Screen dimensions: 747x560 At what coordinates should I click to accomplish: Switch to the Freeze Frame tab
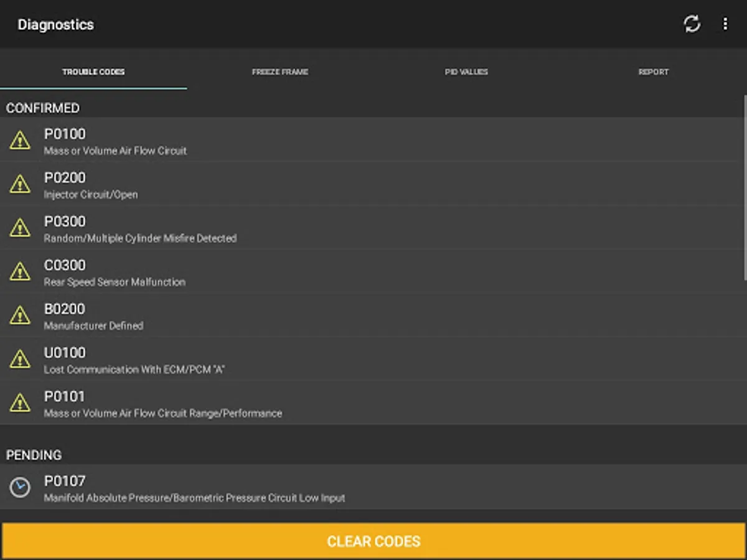[280, 72]
